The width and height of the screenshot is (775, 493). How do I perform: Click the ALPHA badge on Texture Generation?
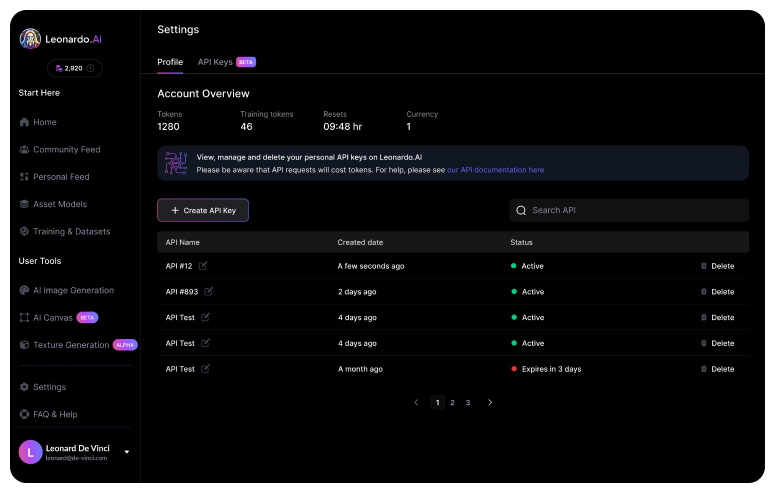[125, 345]
